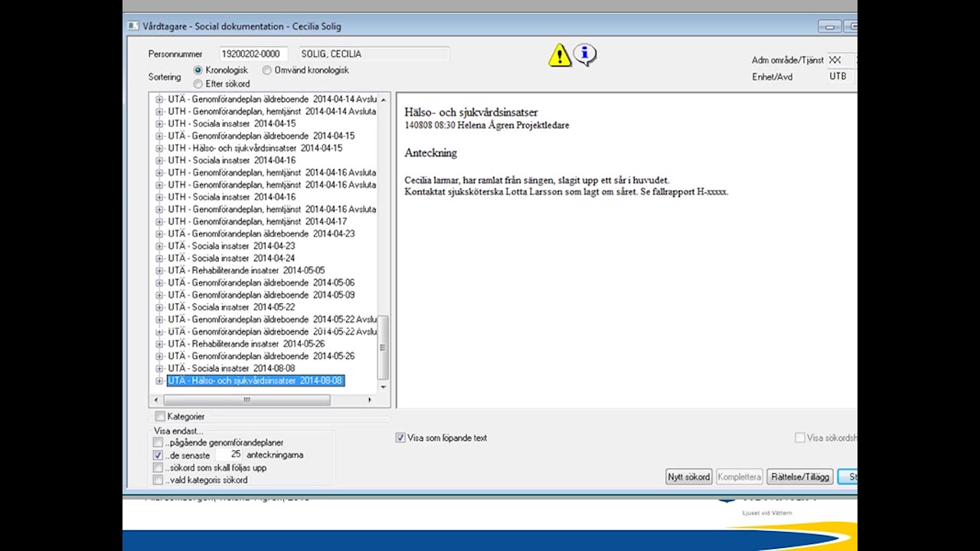
Task: Click the window icon in title bar
Action: coord(133,26)
